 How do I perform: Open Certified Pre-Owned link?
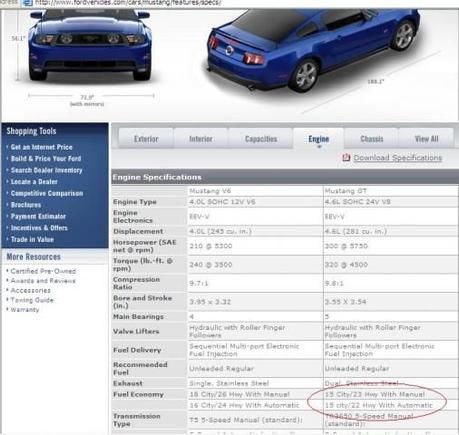pyautogui.click(x=43, y=271)
